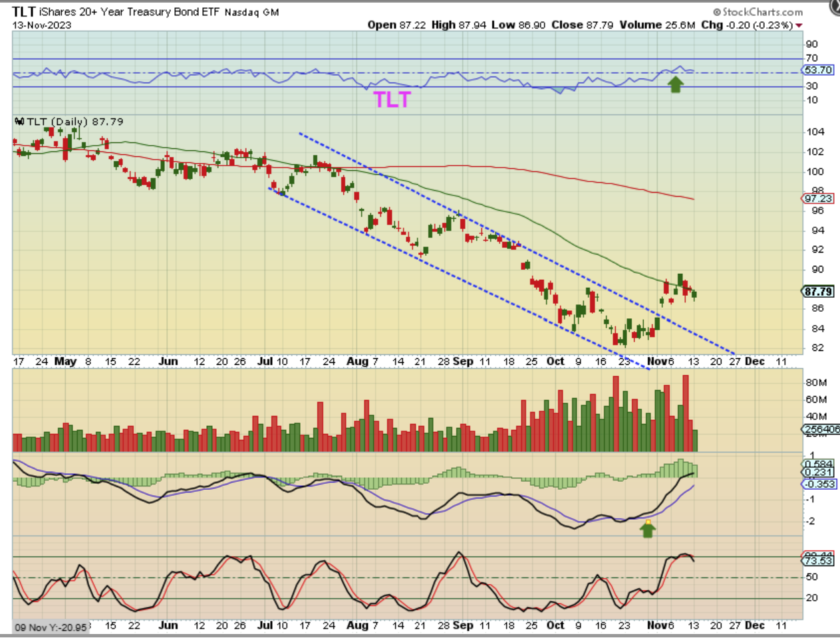Click the Volume 25.6M header value

656,25
